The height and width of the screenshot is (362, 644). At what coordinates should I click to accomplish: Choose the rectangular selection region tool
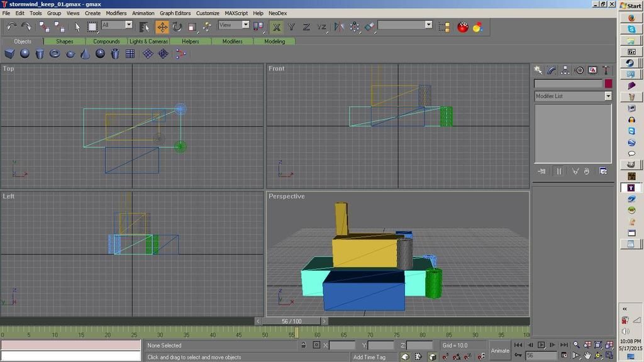pyautogui.click(x=92, y=27)
